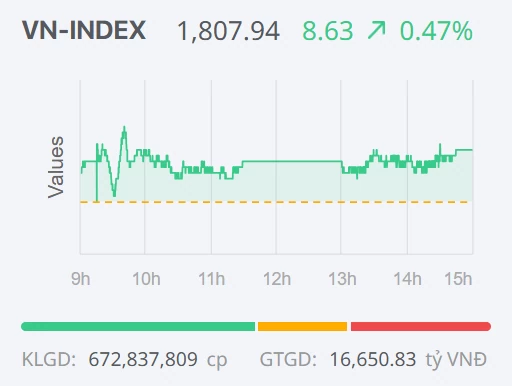Click the 14h time axis label

pos(407,279)
